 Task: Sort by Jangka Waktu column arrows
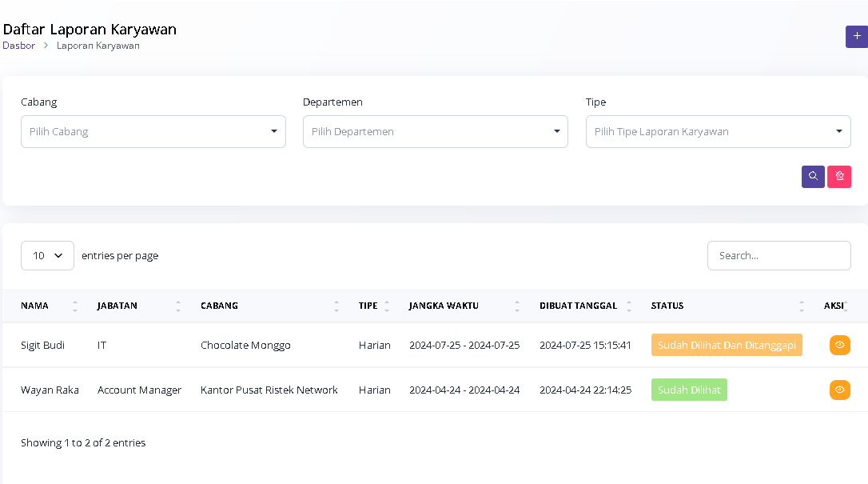coord(517,306)
